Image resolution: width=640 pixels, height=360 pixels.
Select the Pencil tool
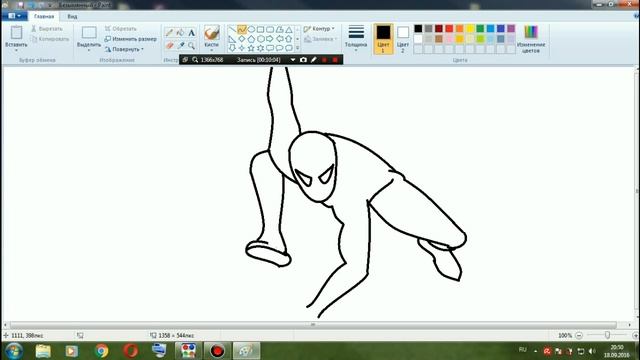pyautogui.click(x=169, y=33)
